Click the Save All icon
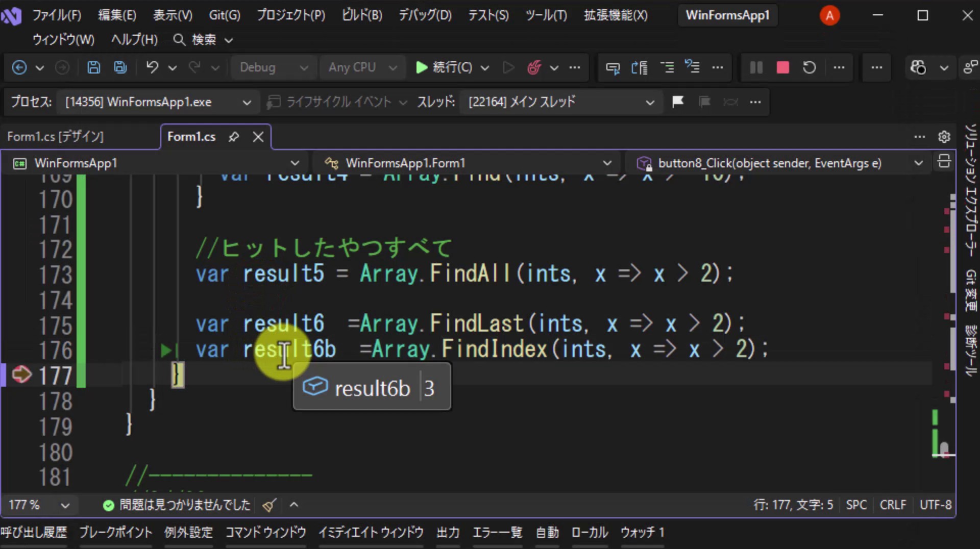The image size is (980, 549). tap(120, 67)
